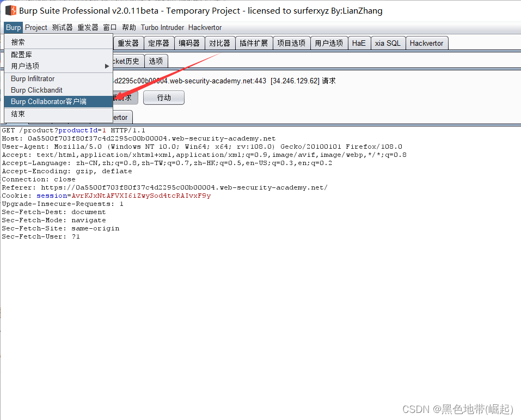
Task: Launch Burp Clickbandit from the menu
Action: (36, 90)
